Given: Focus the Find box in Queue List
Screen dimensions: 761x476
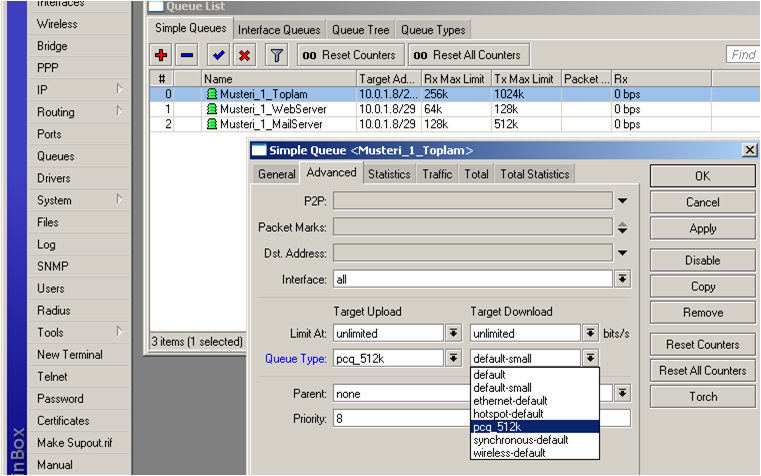Looking at the screenshot, I should (x=743, y=55).
